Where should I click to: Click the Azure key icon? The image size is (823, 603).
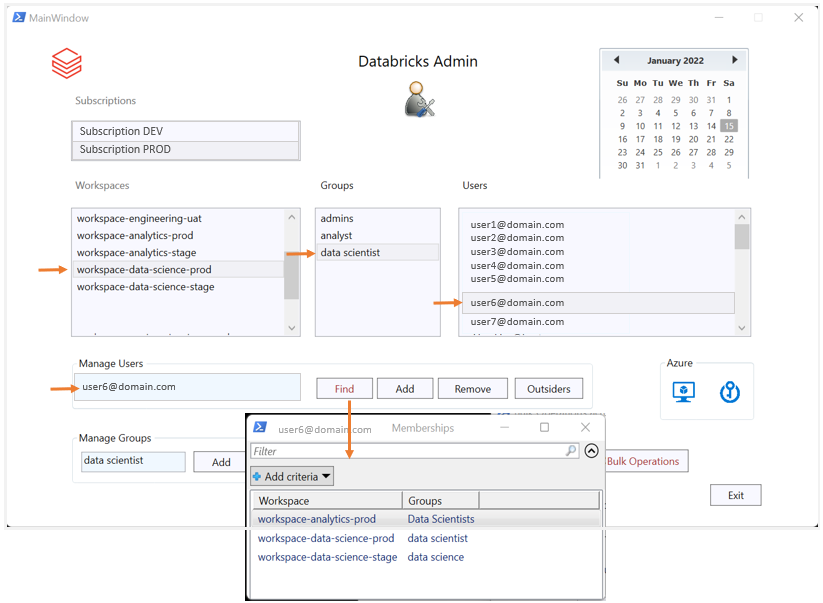(x=730, y=392)
